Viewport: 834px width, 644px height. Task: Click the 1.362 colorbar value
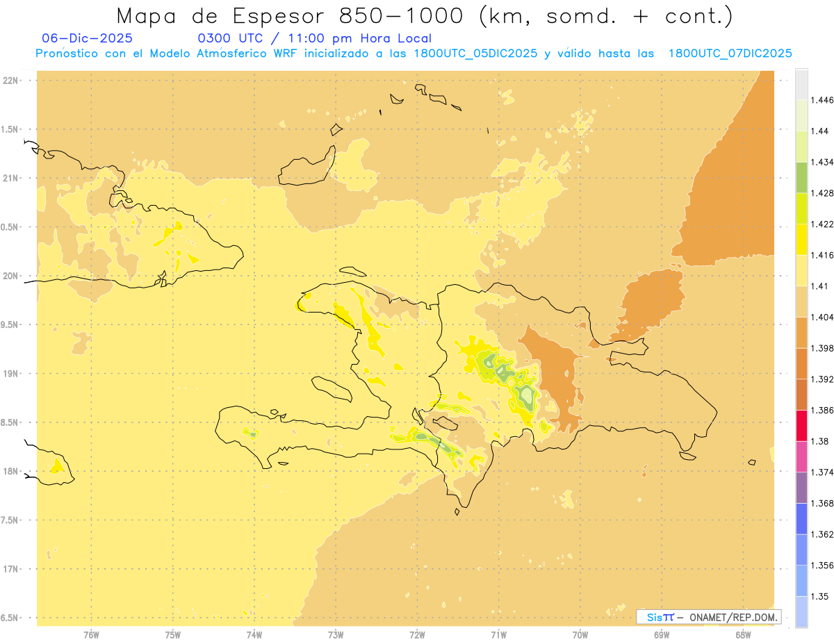point(823,534)
